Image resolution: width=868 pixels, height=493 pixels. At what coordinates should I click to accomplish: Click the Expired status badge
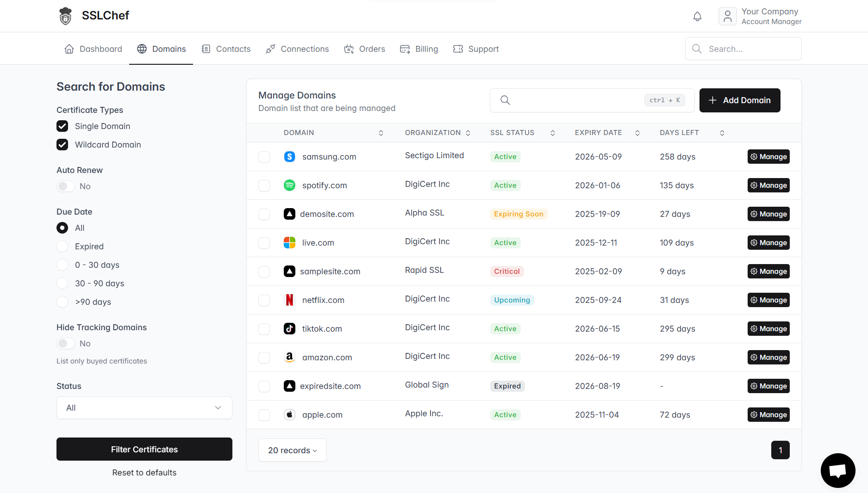point(507,386)
